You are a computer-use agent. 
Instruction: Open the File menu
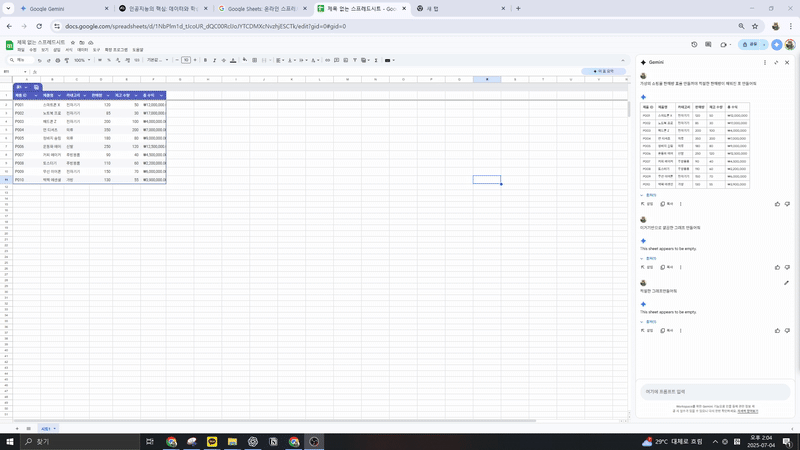coord(21,50)
